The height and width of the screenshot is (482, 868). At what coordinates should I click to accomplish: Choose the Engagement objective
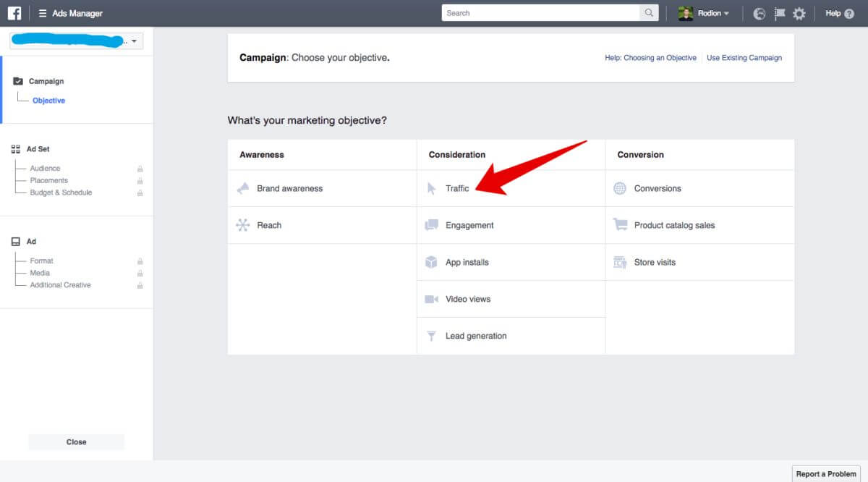469,225
